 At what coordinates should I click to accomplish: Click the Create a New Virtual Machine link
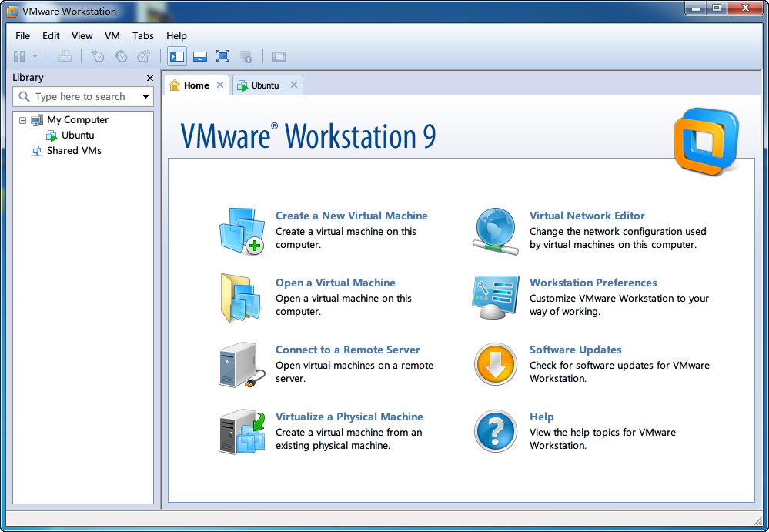(351, 216)
